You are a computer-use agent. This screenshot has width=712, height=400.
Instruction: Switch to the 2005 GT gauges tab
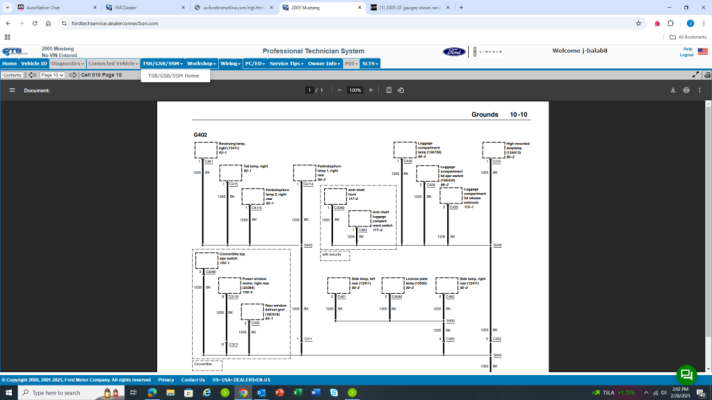tap(410, 8)
